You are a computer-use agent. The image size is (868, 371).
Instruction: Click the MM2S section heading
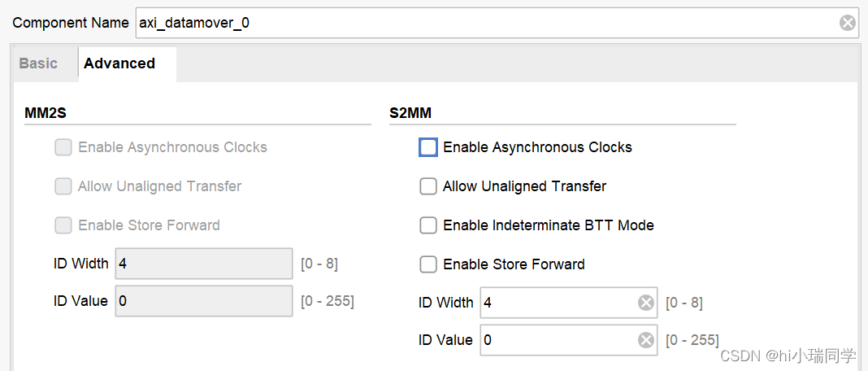point(46,113)
